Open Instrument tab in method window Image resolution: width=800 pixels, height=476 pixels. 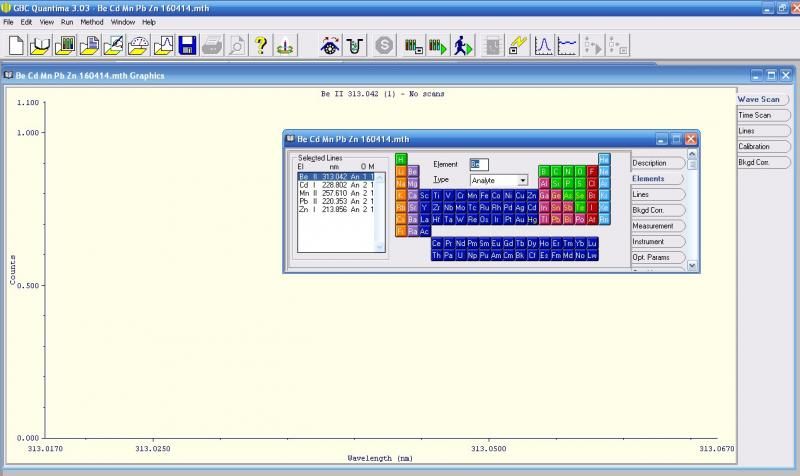click(657, 242)
